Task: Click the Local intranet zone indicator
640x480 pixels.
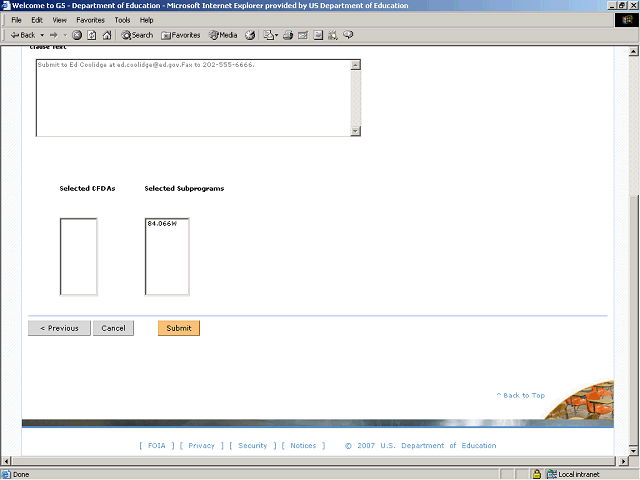Action: pos(573,474)
